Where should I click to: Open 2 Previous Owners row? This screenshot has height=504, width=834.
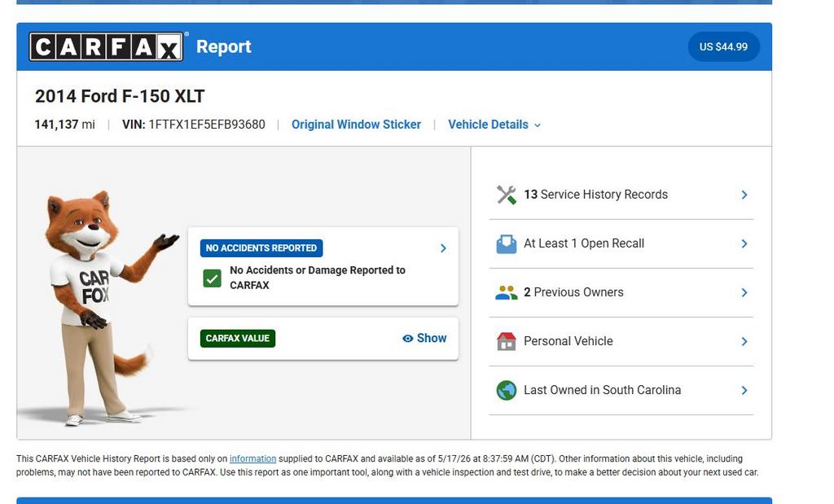click(621, 292)
